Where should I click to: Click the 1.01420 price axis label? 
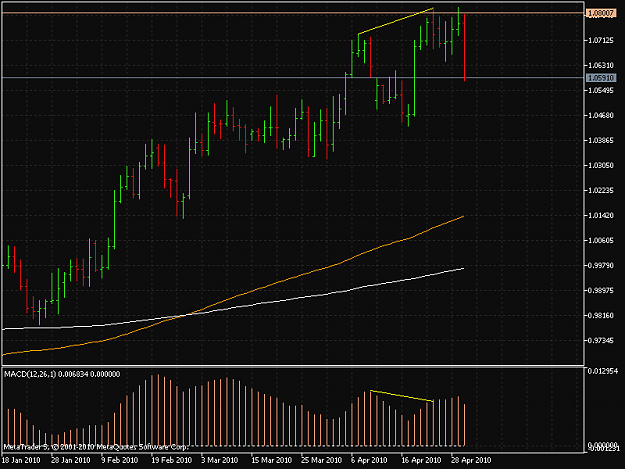tap(601, 216)
